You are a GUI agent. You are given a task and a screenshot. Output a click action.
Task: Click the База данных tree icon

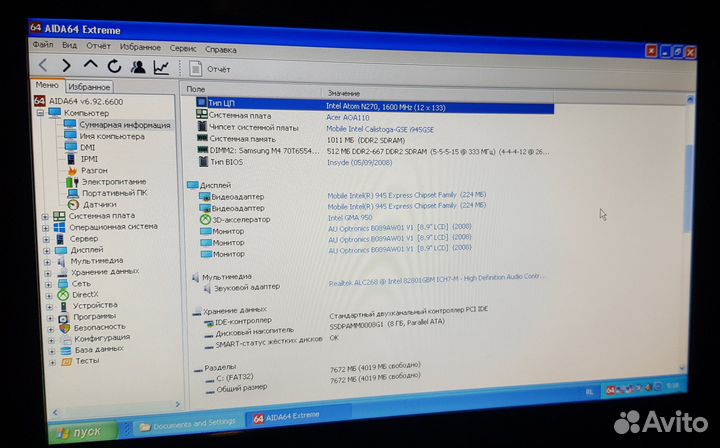[x=66, y=351]
